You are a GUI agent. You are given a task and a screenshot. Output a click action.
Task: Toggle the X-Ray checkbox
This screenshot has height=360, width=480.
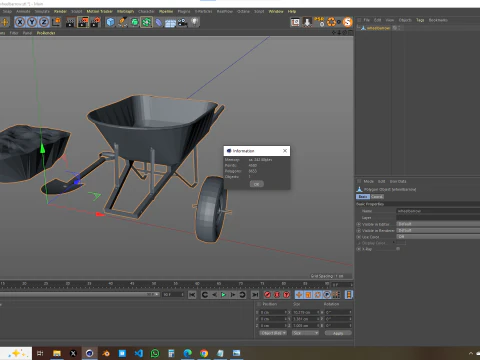tap(398, 249)
